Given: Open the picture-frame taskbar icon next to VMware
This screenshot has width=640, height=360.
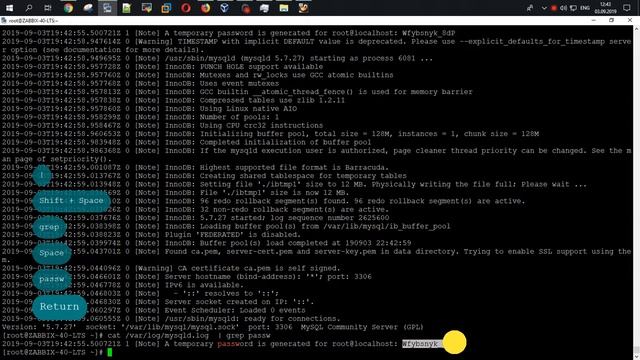Looking at the screenshot, I should pos(146,8).
